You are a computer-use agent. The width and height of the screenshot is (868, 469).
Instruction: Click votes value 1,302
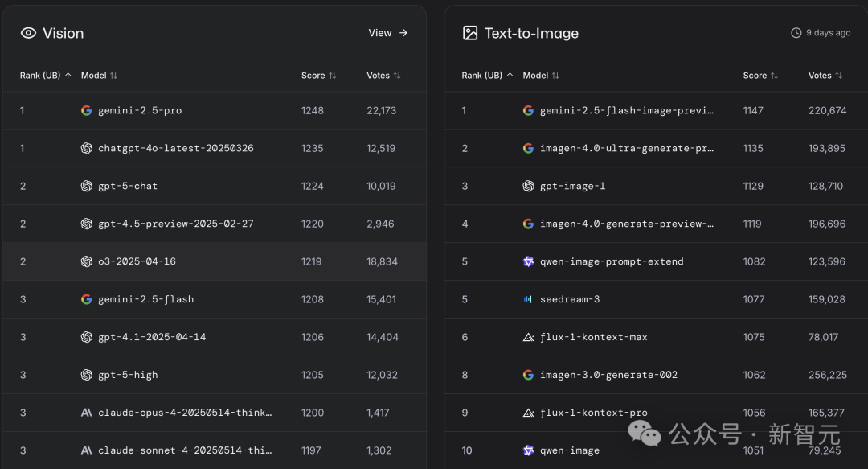[379, 450]
